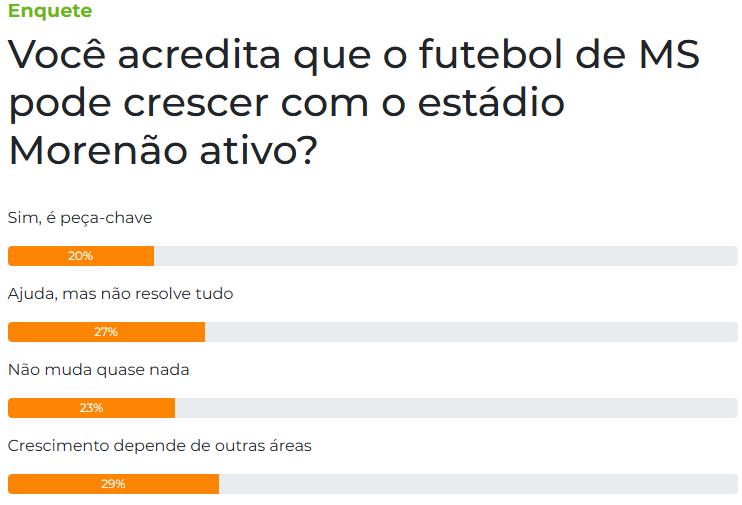Click the green Enquete heading
The width and height of the screenshot is (742, 505).
coord(50,11)
